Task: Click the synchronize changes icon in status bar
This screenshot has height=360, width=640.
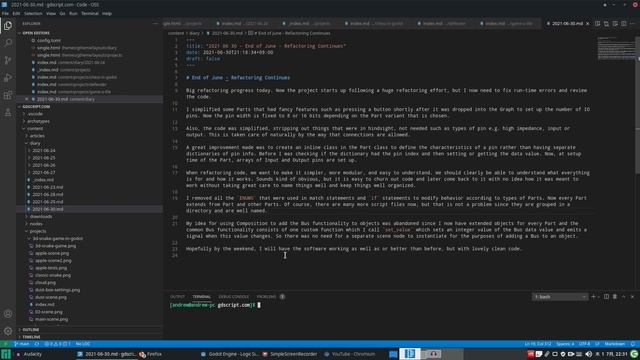Action: tap(37, 344)
